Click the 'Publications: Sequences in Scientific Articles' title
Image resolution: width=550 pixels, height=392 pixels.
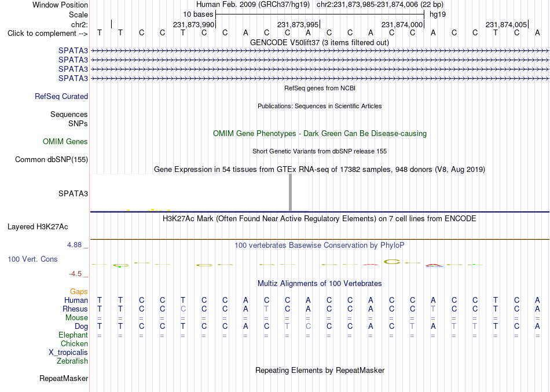[x=320, y=106]
